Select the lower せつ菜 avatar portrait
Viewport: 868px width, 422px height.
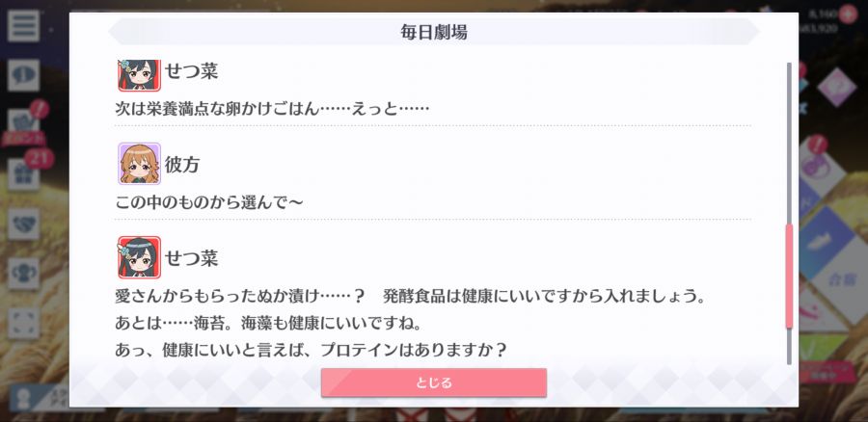(x=139, y=257)
